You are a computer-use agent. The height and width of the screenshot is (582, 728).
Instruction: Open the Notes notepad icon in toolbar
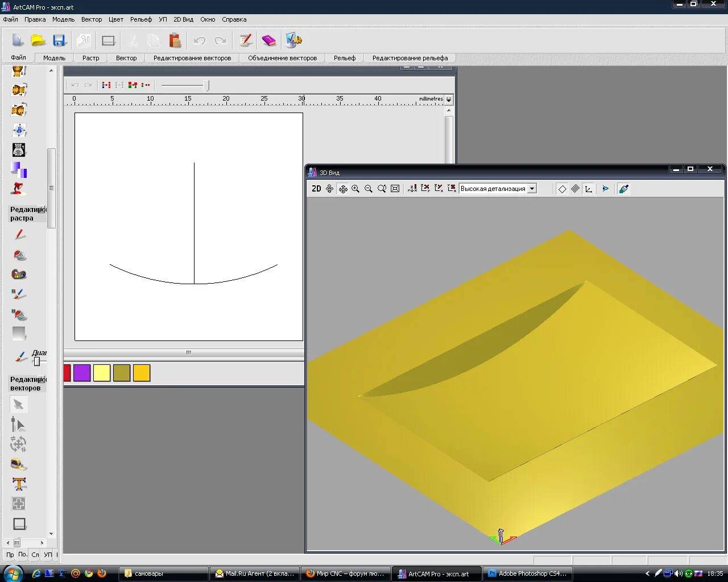(x=246, y=40)
